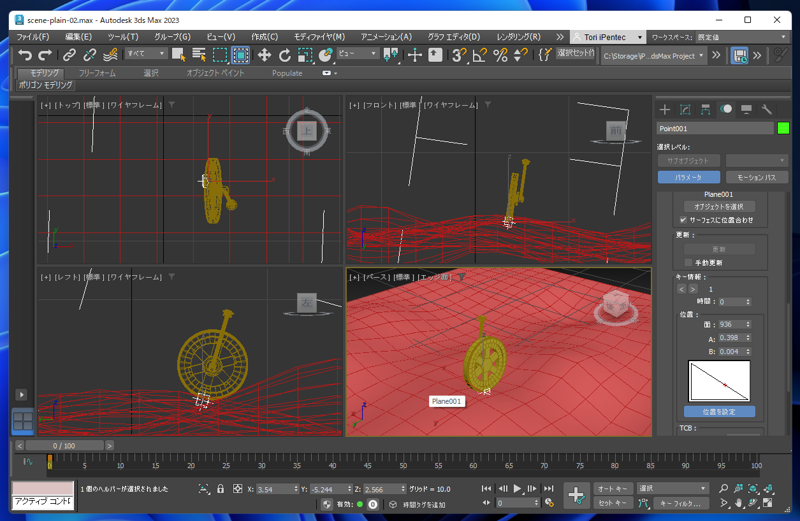
Task: Click the Zoom magnifier viewport navigation icon
Action: pyautogui.click(x=723, y=488)
